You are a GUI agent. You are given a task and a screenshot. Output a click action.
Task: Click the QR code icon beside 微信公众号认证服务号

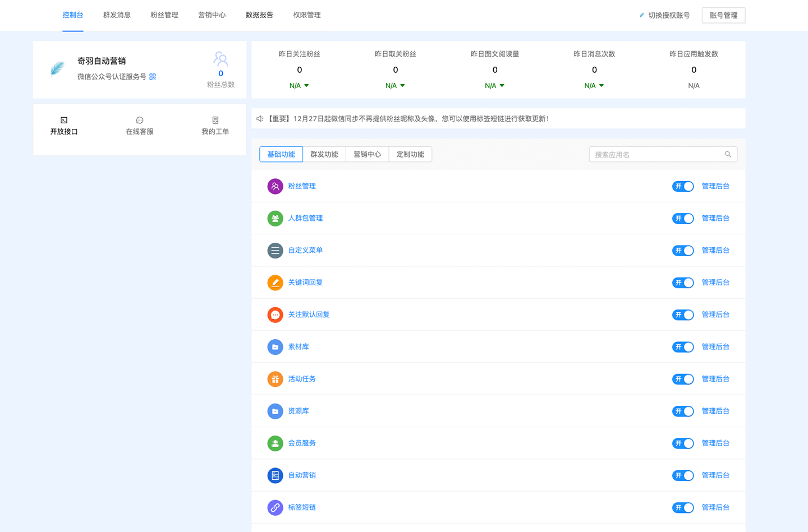153,77
